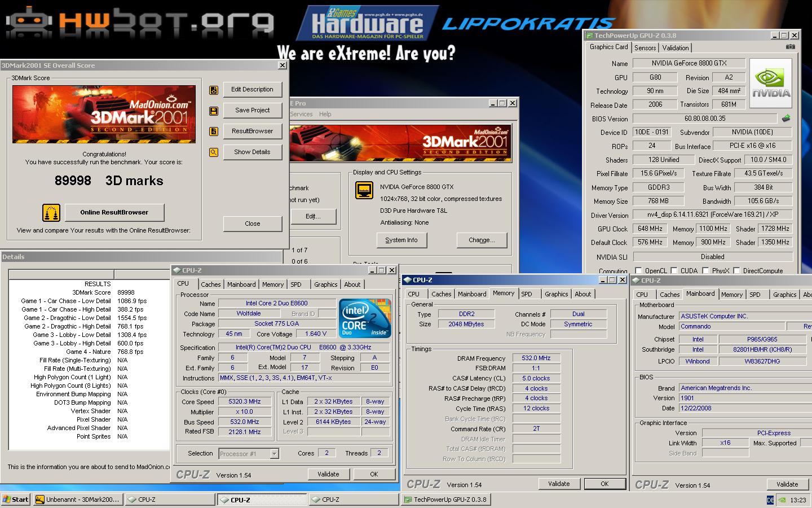Click the Intel Core 2 Duo logo in CPU-Z

pos(365,318)
